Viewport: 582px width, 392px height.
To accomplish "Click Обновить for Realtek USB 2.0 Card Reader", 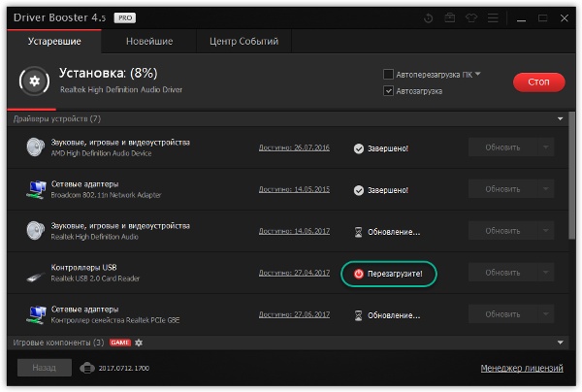I will click(x=502, y=273).
